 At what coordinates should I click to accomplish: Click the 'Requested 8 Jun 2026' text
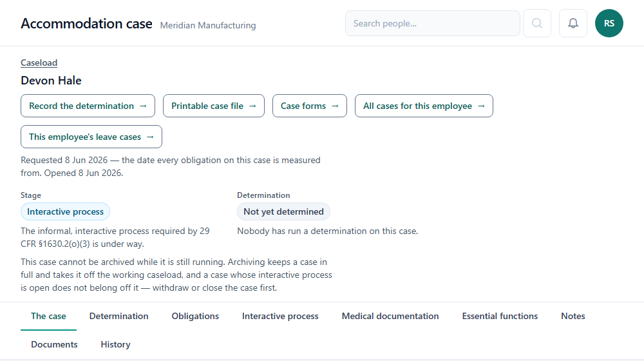[x=64, y=160]
